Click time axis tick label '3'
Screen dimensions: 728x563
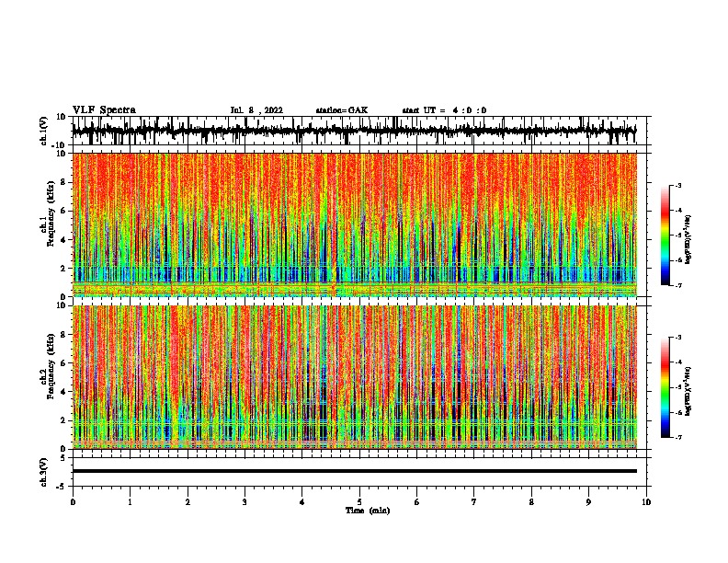(245, 502)
